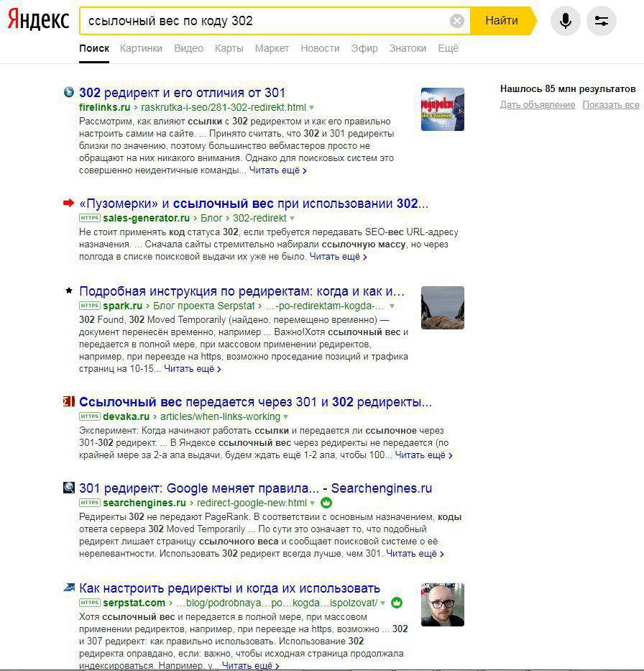Open the Эфир tab

(x=364, y=48)
